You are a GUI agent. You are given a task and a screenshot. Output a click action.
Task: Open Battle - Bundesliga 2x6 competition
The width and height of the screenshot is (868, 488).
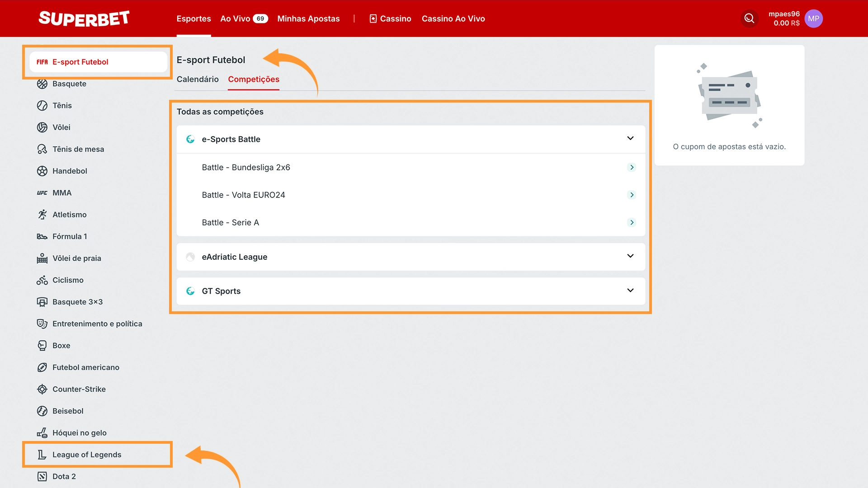click(410, 167)
